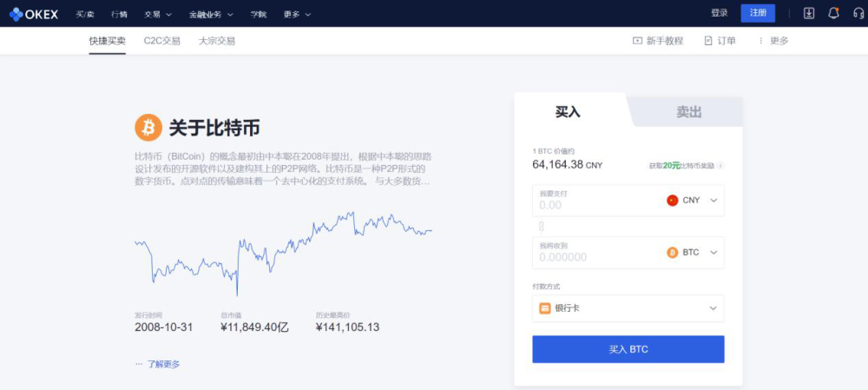This screenshot has width=868, height=390.
Task: Open the notifications bell
Action: pyautogui.click(x=833, y=13)
